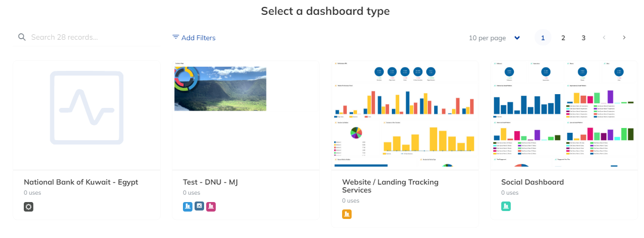Click the teal chart icon under Social Dashboard

tap(506, 207)
